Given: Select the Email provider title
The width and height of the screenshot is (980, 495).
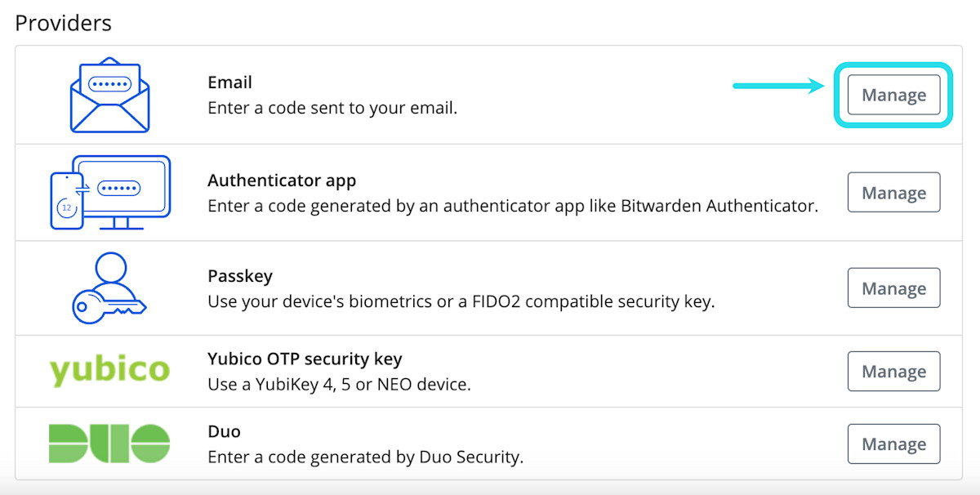Looking at the screenshot, I should click(229, 82).
